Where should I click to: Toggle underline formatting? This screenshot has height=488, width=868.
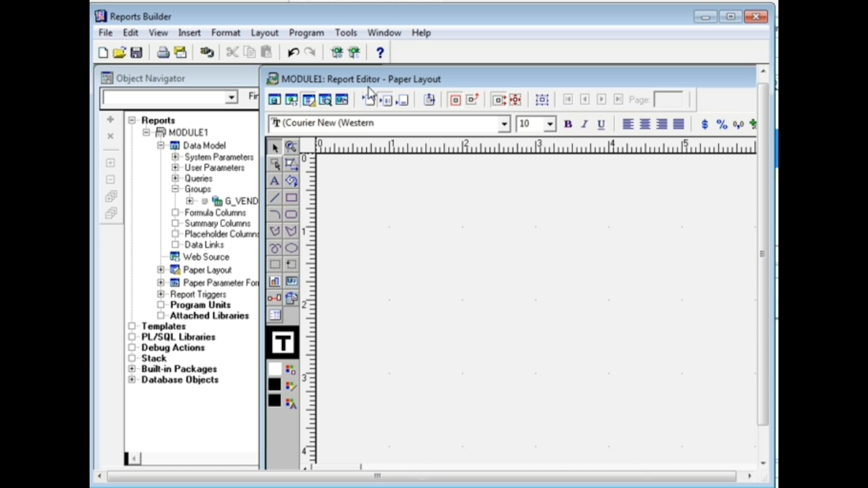tap(601, 124)
